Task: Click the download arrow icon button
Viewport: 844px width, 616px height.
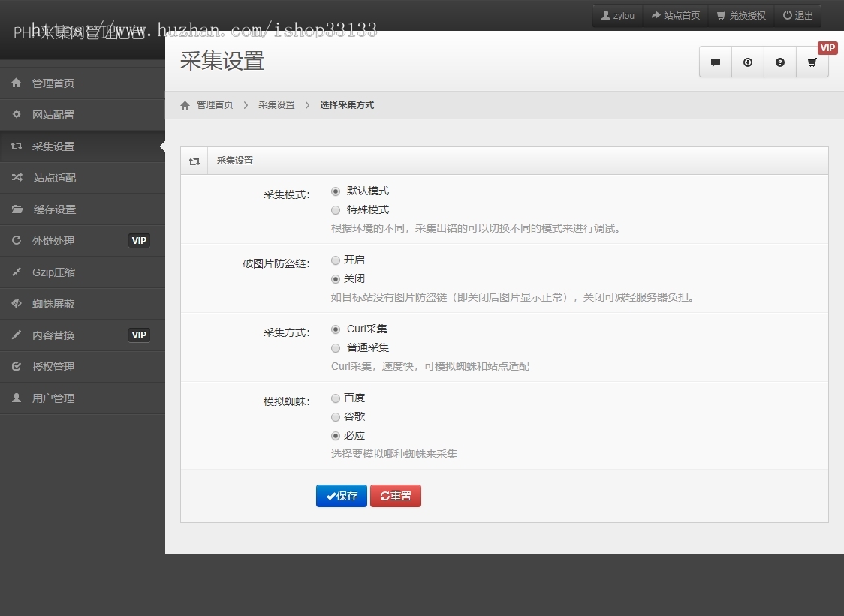Action: click(748, 62)
